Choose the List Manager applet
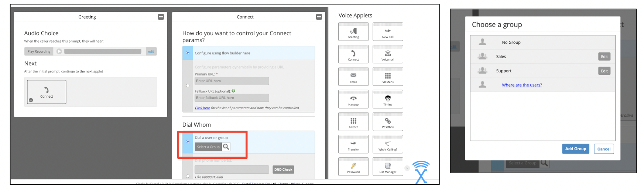Screen dimensions: 644x191 click(x=387, y=167)
